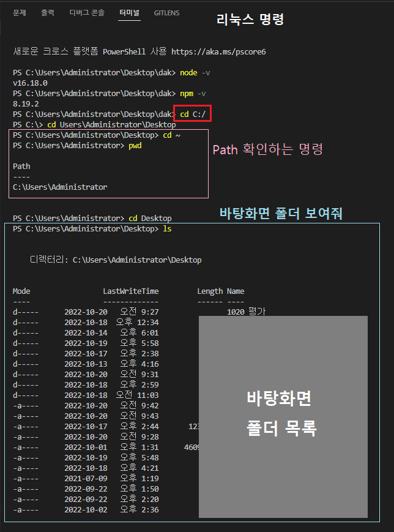Viewport: 394px width, 532px height.
Task: Click the LastWriteTime column header
Action: point(130,291)
